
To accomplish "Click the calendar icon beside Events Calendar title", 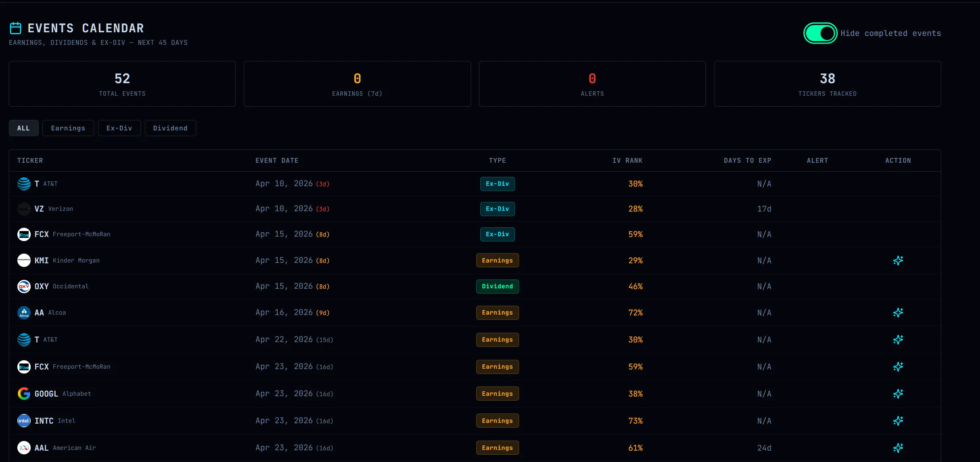I will pyautogui.click(x=15, y=28).
